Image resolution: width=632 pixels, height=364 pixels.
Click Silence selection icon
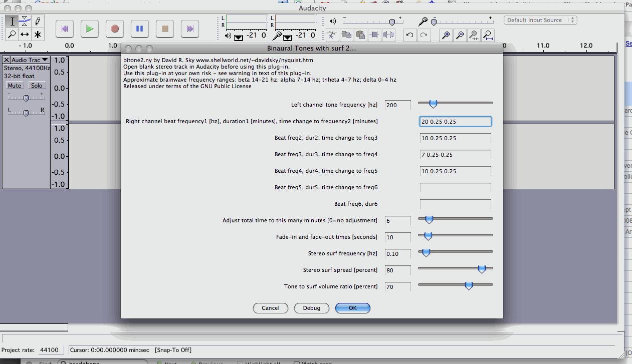pos(388,35)
